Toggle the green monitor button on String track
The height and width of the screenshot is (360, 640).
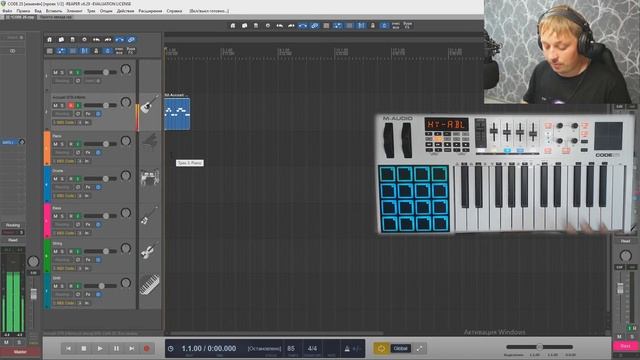coord(78,251)
